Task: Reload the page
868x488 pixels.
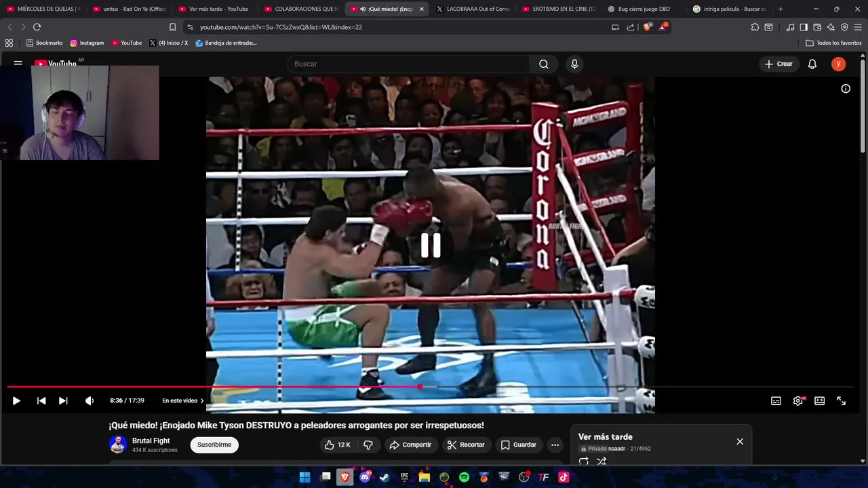Action: click(x=37, y=27)
